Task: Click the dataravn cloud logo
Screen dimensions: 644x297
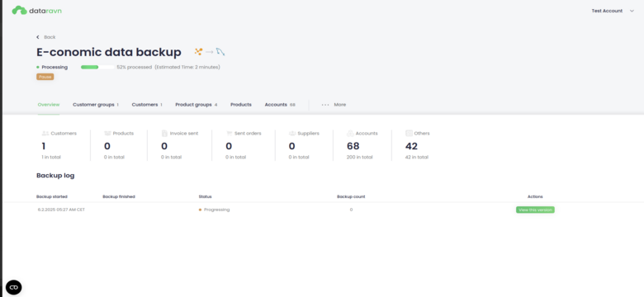Action: [19, 10]
